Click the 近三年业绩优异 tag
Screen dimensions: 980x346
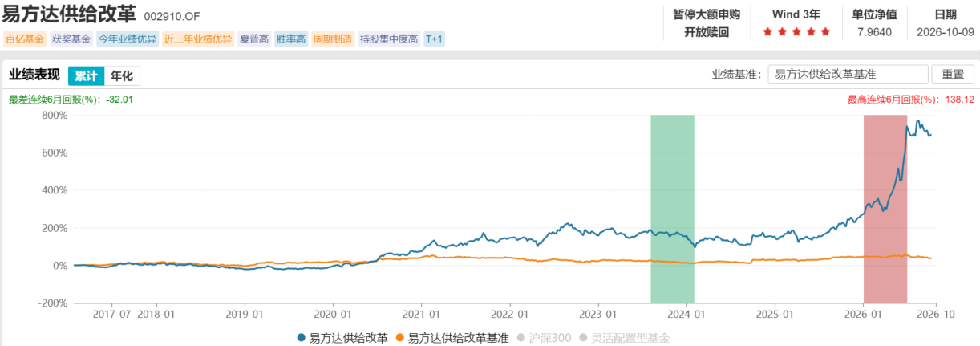tap(198, 39)
